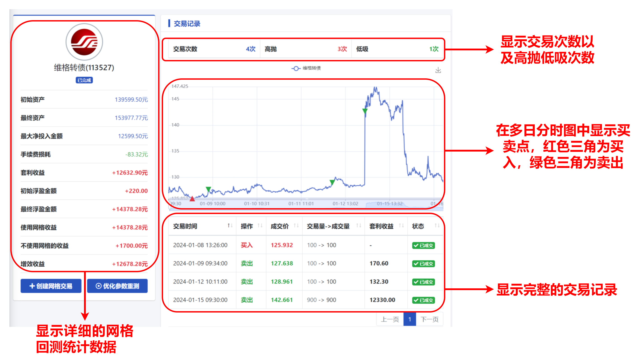
Task: Click the green sell triangle near 01-09
Action: tap(208, 189)
